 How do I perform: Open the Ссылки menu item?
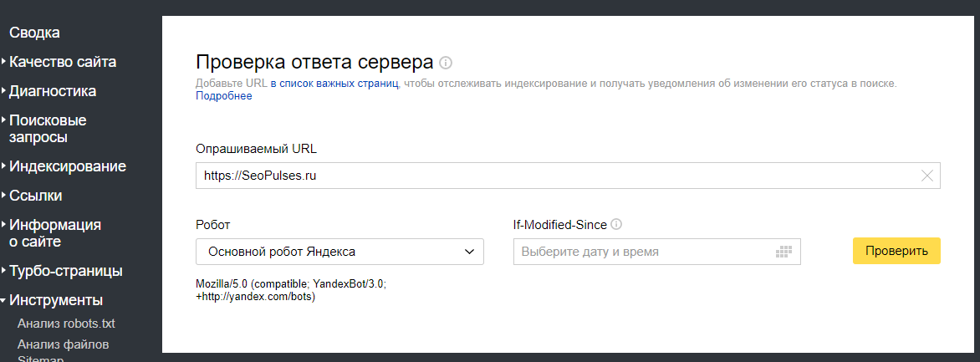tap(36, 196)
